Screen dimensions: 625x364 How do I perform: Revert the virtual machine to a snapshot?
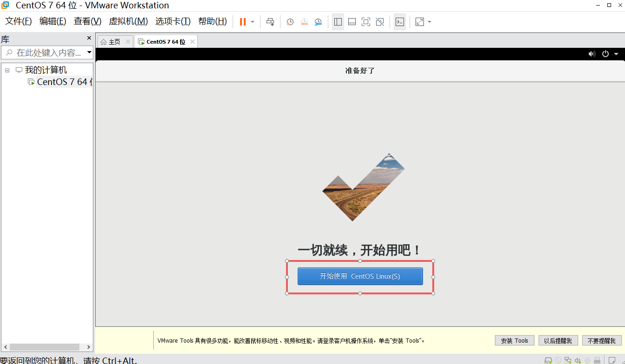coord(304,22)
